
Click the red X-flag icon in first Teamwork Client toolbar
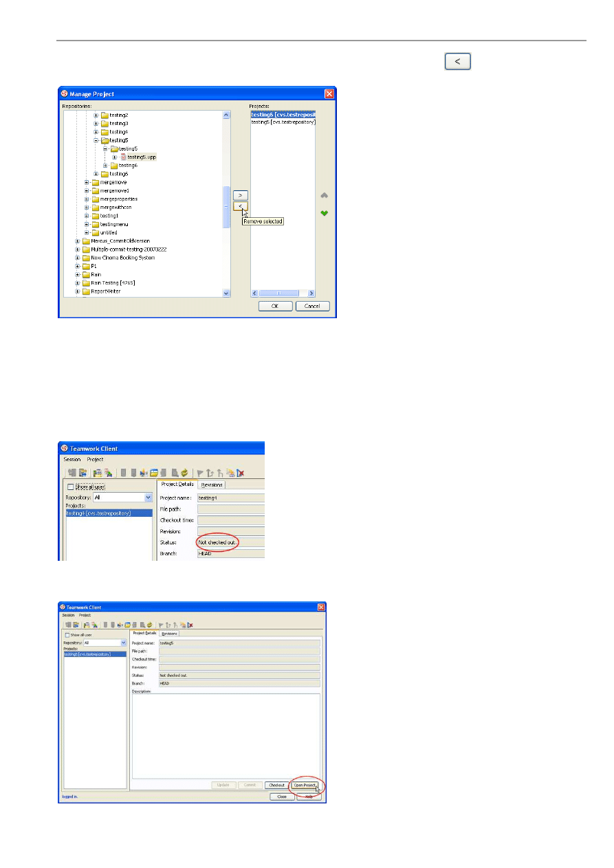(x=241, y=472)
